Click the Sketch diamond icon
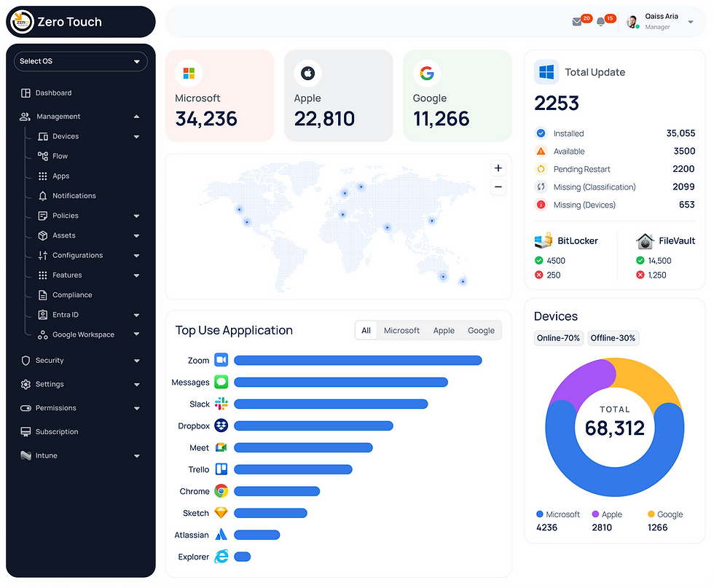 (221, 513)
